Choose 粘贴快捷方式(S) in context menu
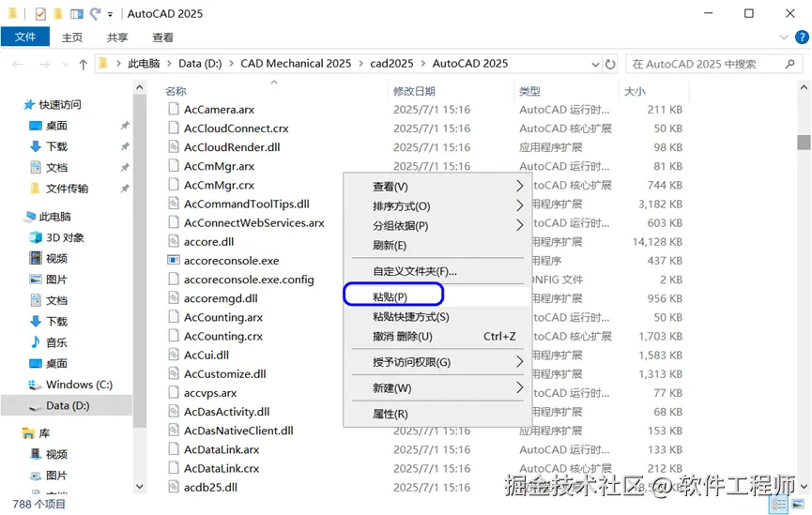Viewport: 812px width, 515px height. pos(438,317)
